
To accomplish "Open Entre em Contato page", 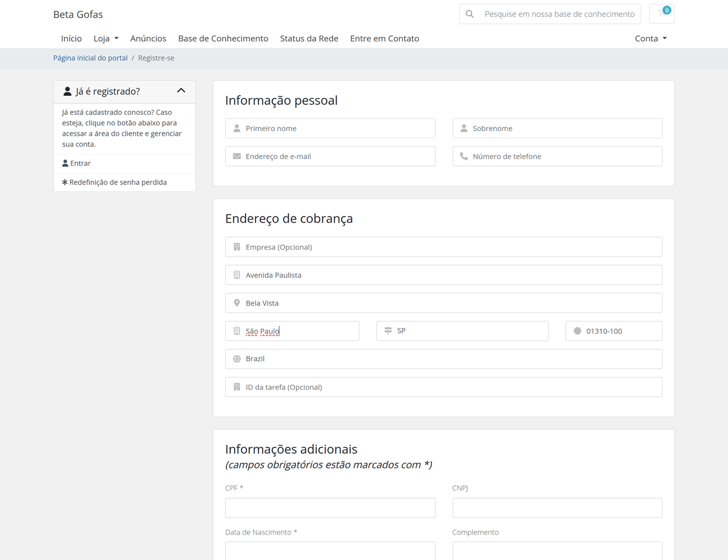I will tap(385, 38).
